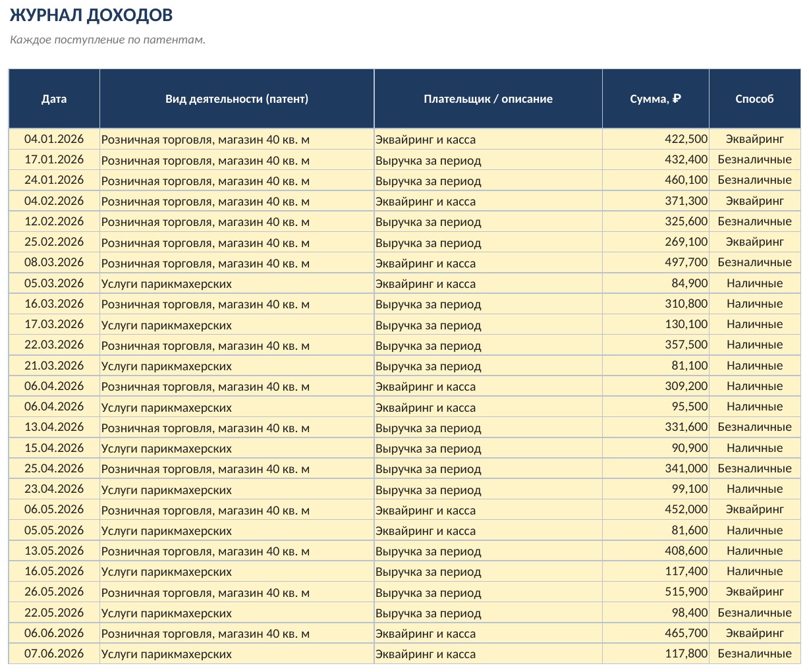Click the amount 422,500

pyautogui.click(x=656, y=139)
